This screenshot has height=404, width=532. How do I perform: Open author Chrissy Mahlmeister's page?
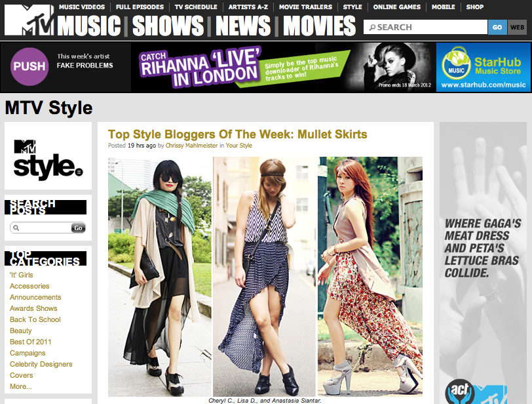tap(191, 146)
